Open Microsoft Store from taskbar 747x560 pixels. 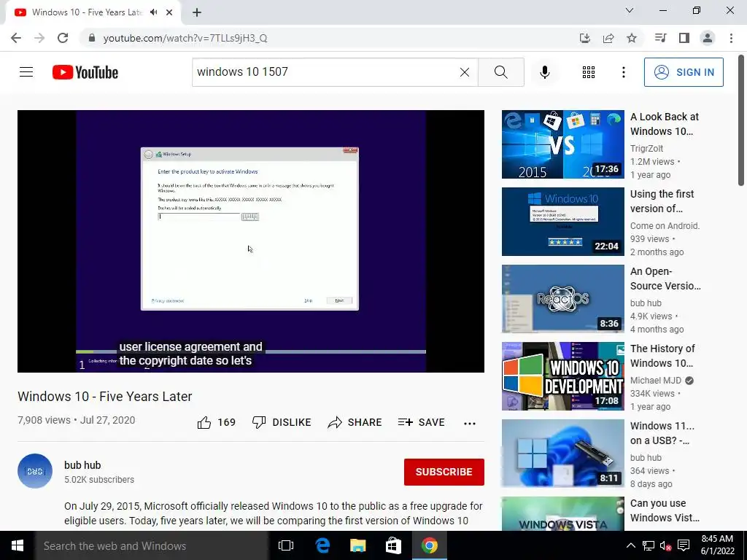pyautogui.click(x=393, y=545)
